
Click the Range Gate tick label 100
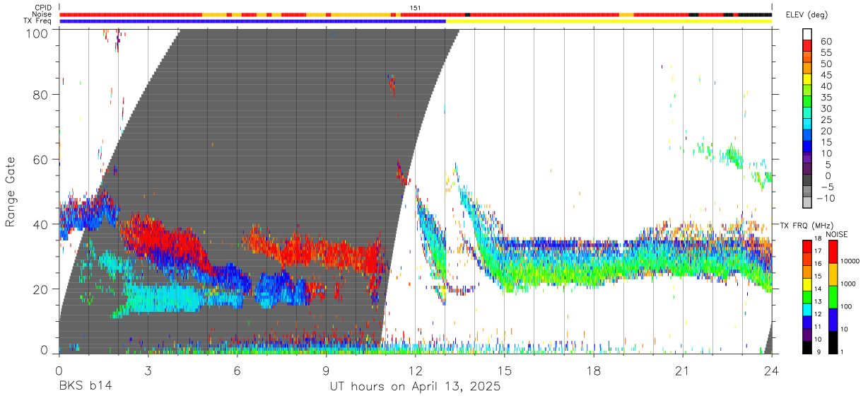[38, 33]
